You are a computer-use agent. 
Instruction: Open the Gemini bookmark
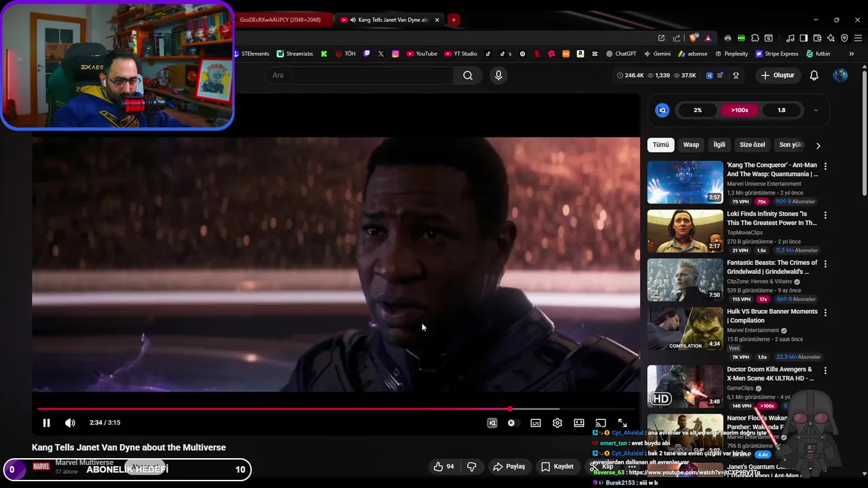pos(658,54)
